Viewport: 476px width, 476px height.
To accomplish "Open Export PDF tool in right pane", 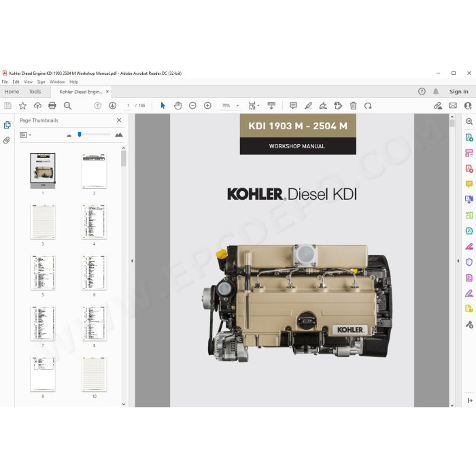I will (469, 137).
